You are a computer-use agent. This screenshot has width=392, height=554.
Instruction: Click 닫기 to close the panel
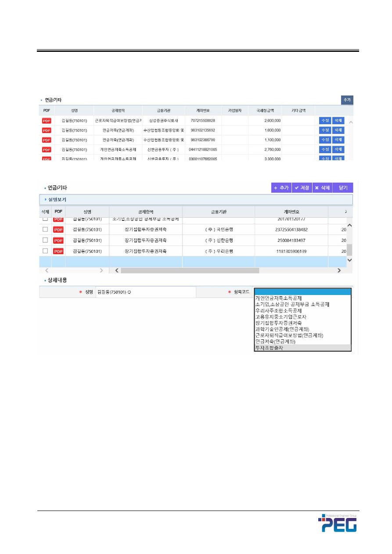point(343,188)
